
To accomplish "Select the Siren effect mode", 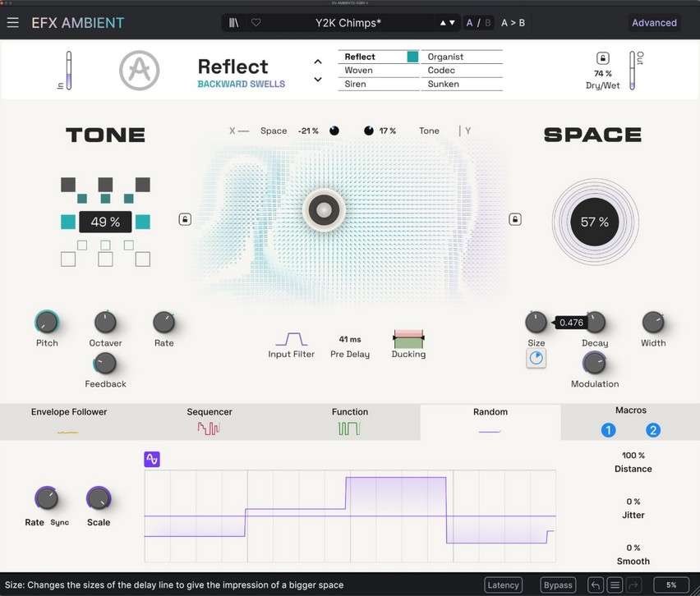I will (x=378, y=84).
